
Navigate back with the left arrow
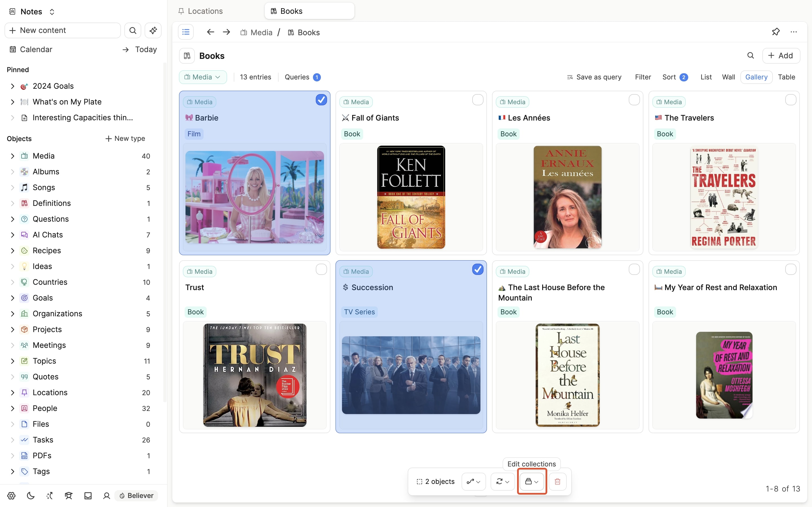pos(210,32)
